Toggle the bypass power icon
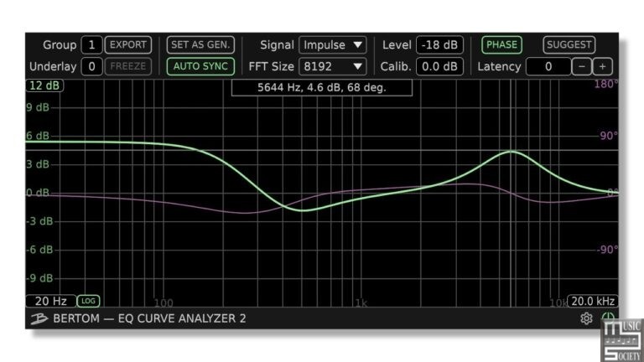Image resolution: width=644 pixels, height=362 pixels. pyautogui.click(x=608, y=318)
